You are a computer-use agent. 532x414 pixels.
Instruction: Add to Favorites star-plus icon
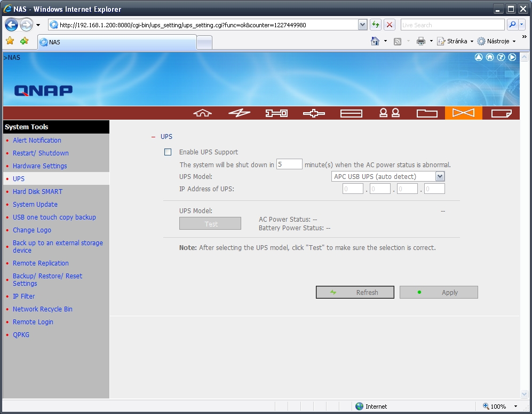click(x=24, y=41)
